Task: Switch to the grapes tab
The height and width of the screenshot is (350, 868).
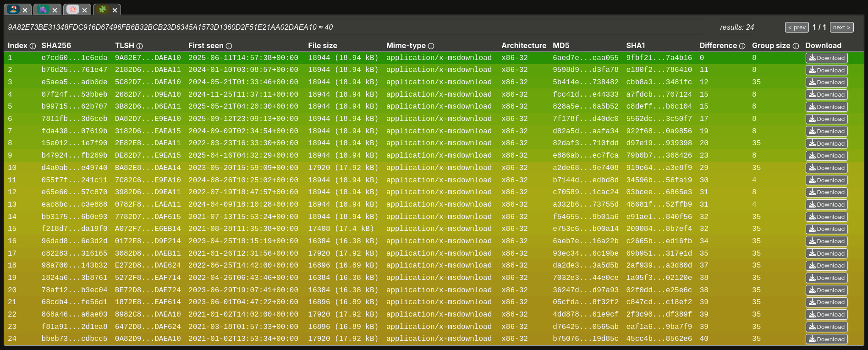Action: pos(43,9)
